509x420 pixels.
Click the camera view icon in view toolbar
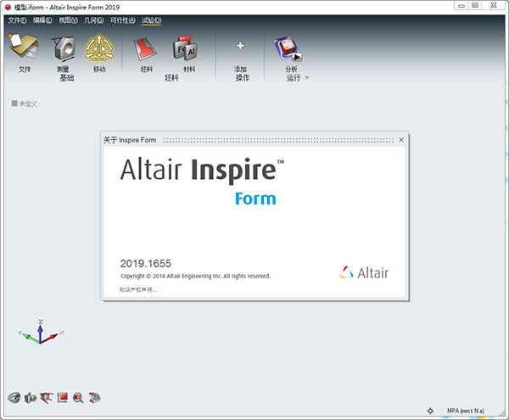(31, 398)
